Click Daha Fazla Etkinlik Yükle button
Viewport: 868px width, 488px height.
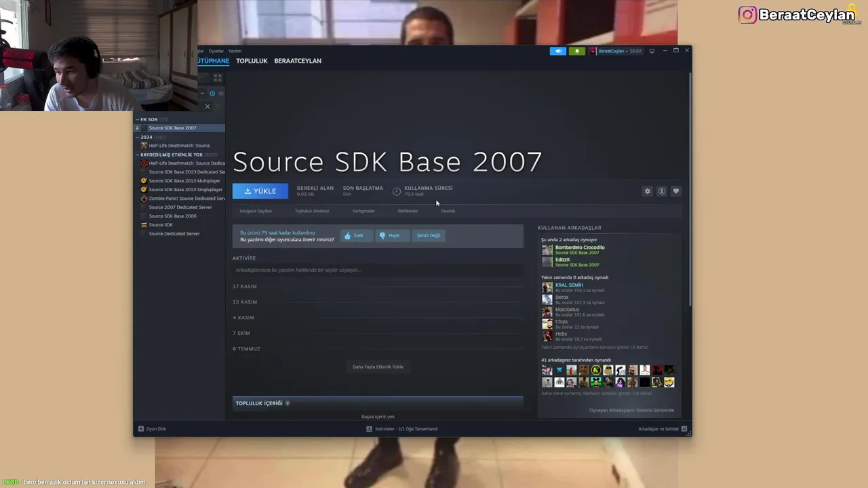coord(378,367)
